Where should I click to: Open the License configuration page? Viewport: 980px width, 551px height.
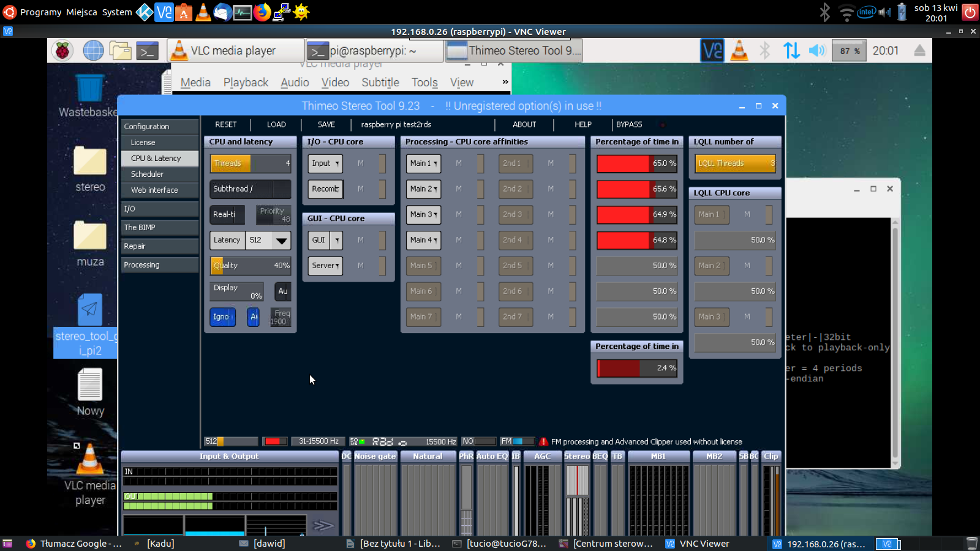pyautogui.click(x=159, y=142)
